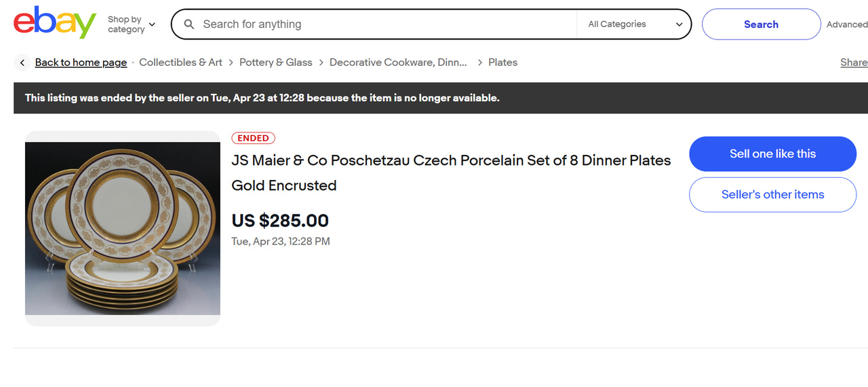Image resolution: width=868 pixels, height=387 pixels.
Task: Click Sell one like this button
Action: click(x=772, y=154)
